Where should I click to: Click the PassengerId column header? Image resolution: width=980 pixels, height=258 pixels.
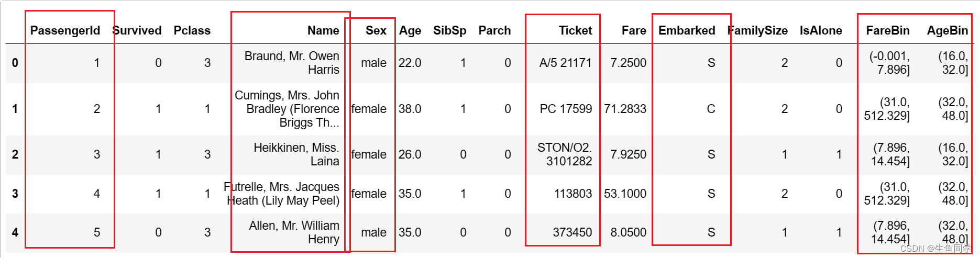[65, 30]
